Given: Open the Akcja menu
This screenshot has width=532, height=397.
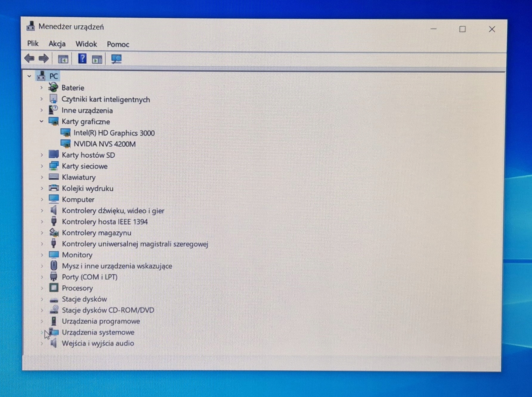Looking at the screenshot, I should point(57,44).
